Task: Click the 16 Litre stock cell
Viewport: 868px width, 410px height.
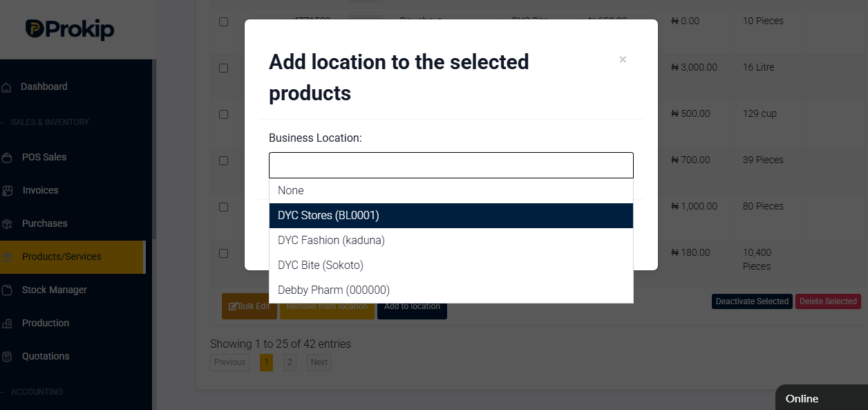Action: pos(759,68)
